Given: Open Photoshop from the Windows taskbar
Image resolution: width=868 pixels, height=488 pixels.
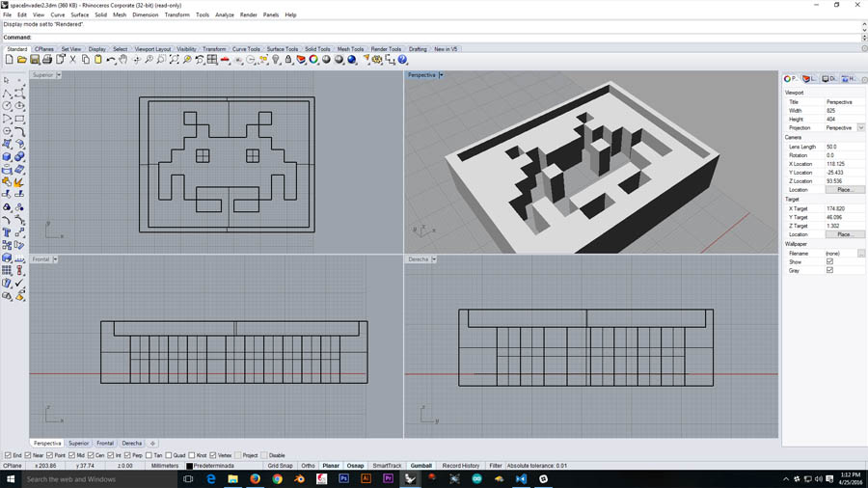Looking at the screenshot, I should 343,478.
